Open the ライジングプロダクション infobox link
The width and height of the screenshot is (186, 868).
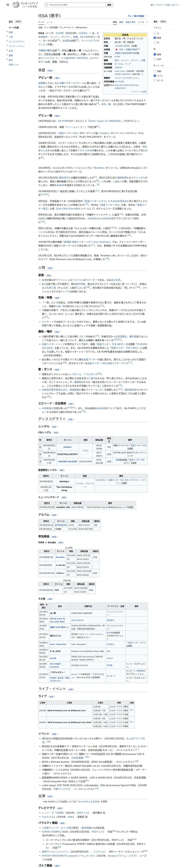127,78
